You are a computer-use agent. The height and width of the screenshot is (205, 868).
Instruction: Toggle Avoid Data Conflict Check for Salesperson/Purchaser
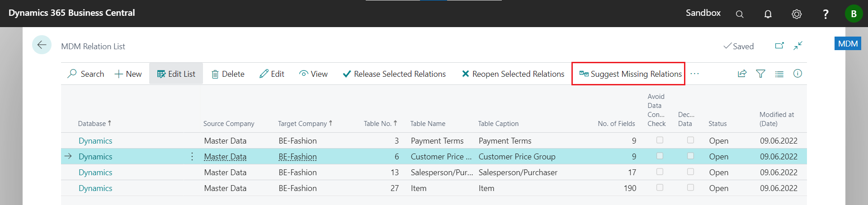click(660, 172)
